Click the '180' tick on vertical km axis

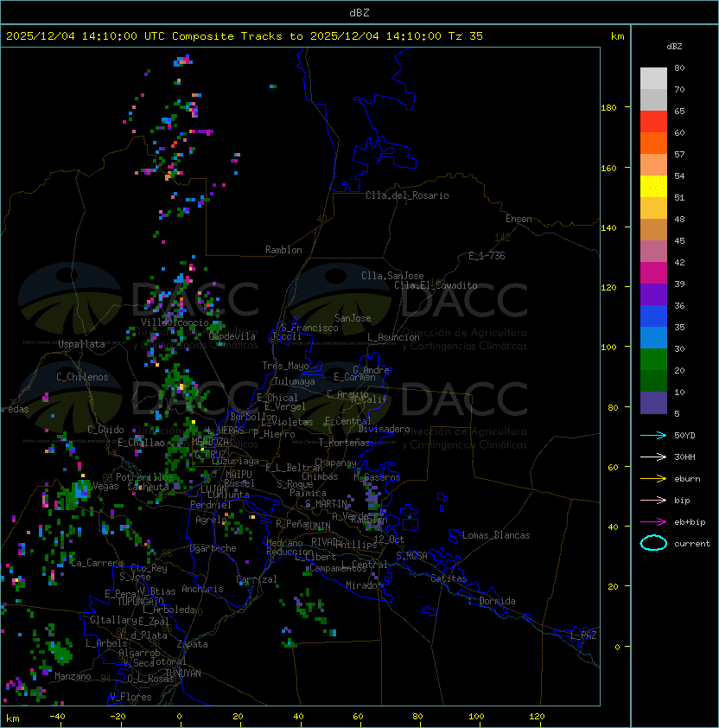pyautogui.click(x=608, y=108)
